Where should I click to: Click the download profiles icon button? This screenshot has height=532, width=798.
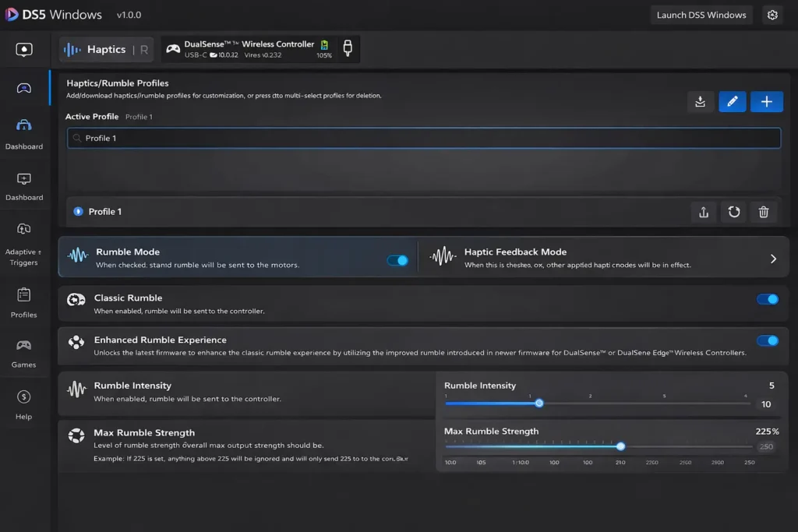click(701, 101)
